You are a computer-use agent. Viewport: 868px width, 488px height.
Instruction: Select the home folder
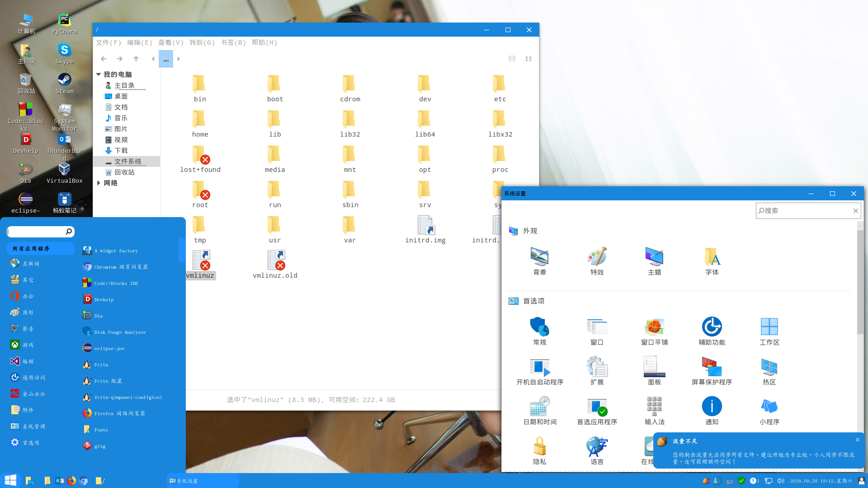tap(200, 124)
